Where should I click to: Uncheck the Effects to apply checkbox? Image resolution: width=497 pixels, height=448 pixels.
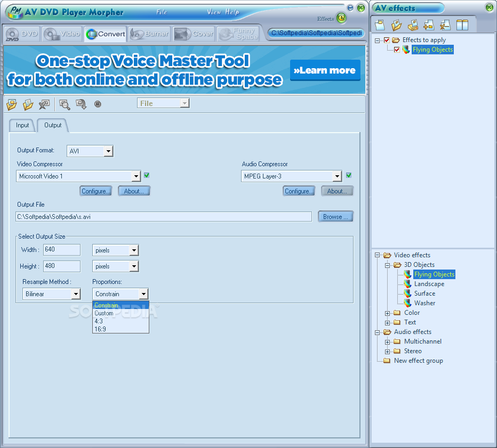point(387,40)
